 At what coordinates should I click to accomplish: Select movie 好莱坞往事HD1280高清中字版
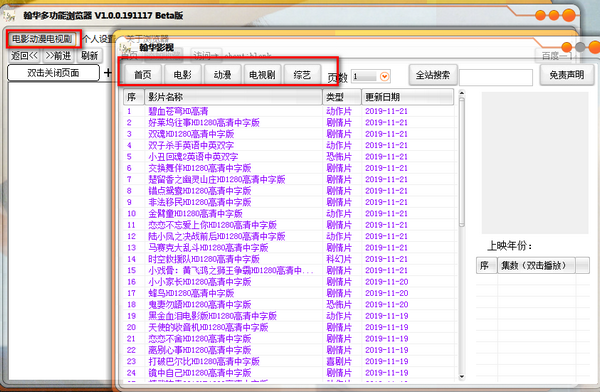pyautogui.click(x=204, y=122)
